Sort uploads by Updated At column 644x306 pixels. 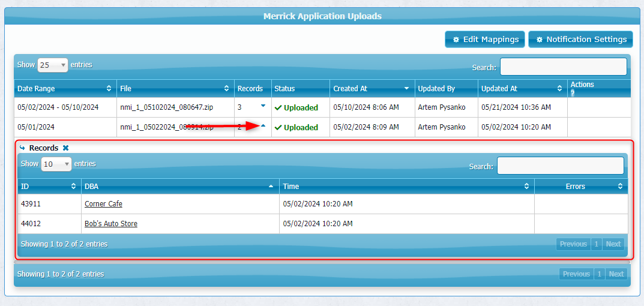pyautogui.click(x=559, y=89)
